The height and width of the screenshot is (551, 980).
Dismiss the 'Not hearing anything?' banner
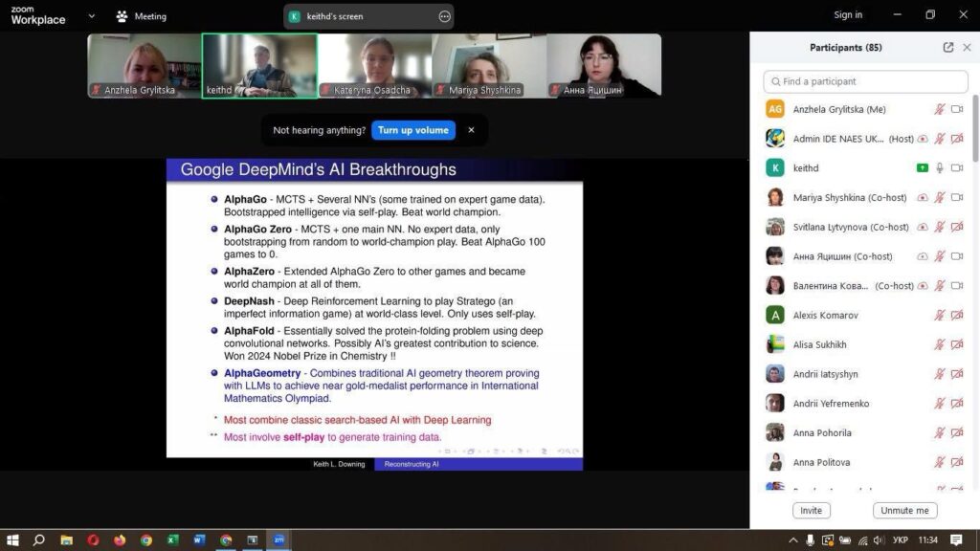tap(471, 130)
